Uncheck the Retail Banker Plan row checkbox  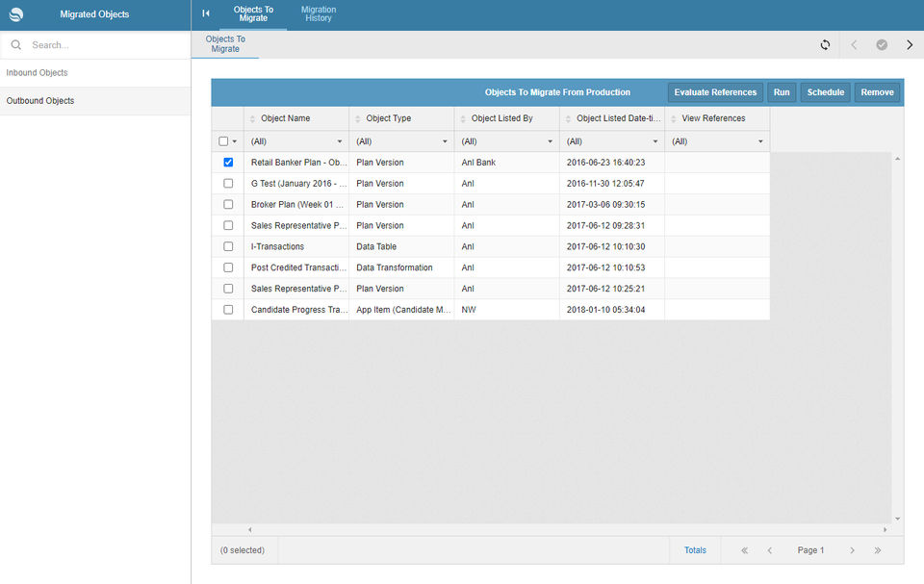228,163
